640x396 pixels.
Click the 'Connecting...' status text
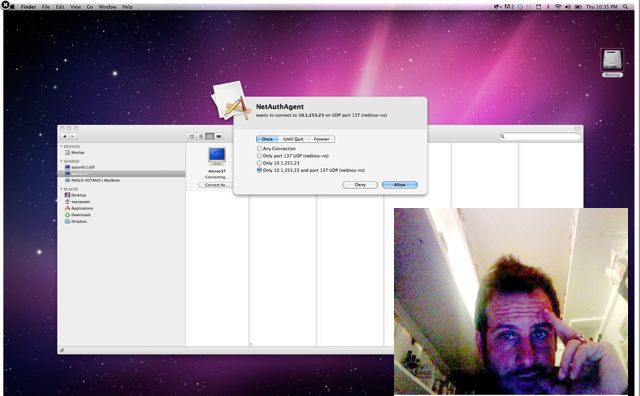click(x=217, y=177)
